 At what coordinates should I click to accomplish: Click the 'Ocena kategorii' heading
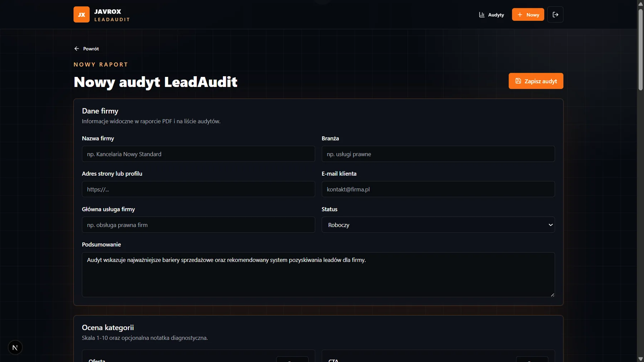point(108,328)
